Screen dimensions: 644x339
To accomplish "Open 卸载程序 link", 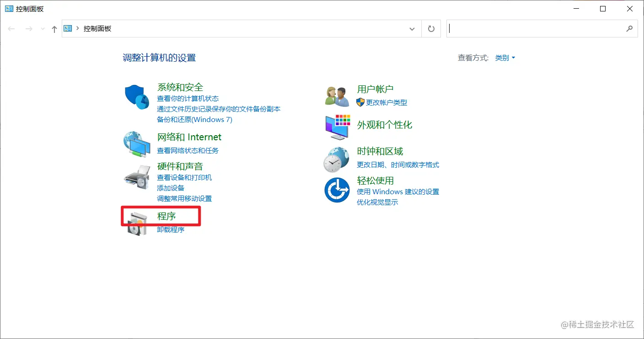I will pos(171,229).
